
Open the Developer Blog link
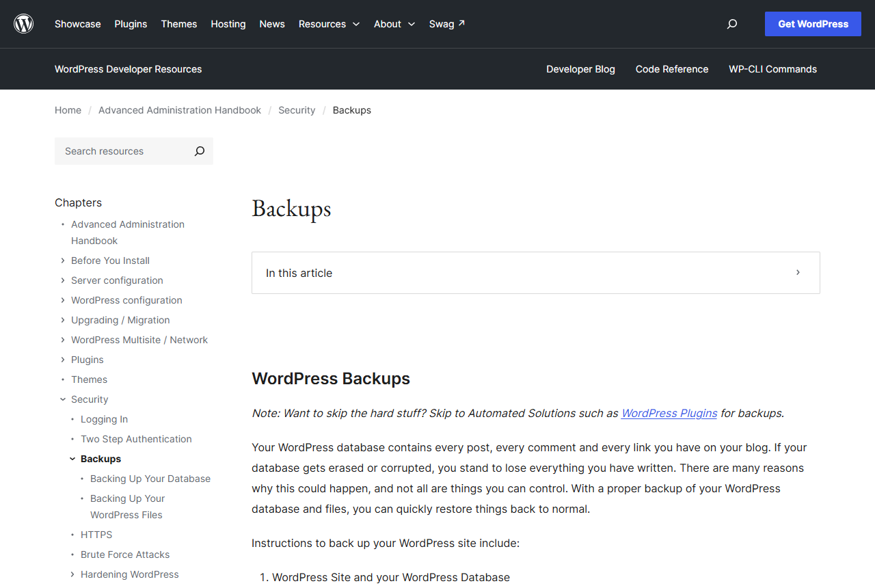(x=580, y=69)
